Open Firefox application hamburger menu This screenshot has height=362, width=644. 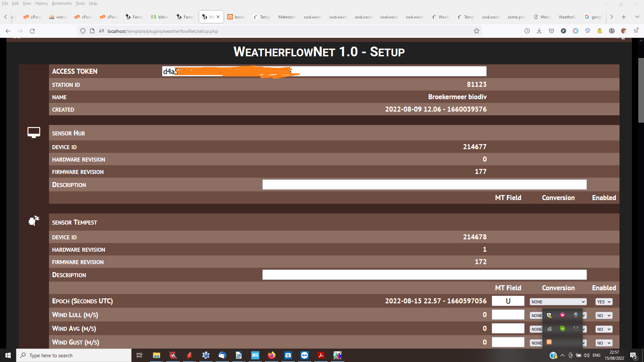pos(636,31)
